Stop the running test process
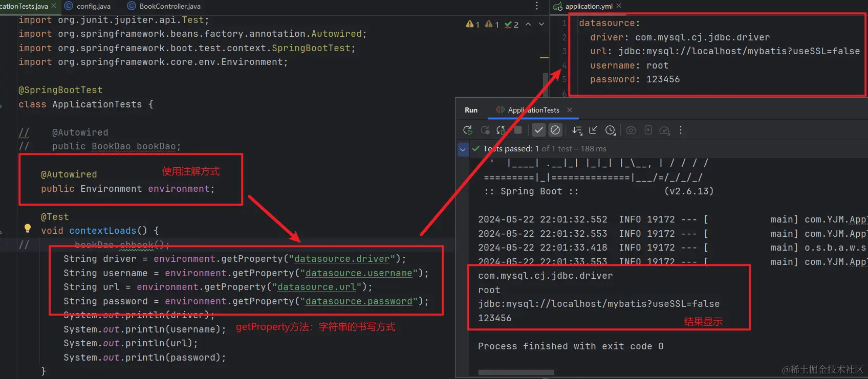The width and height of the screenshot is (868, 379). (x=518, y=130)
